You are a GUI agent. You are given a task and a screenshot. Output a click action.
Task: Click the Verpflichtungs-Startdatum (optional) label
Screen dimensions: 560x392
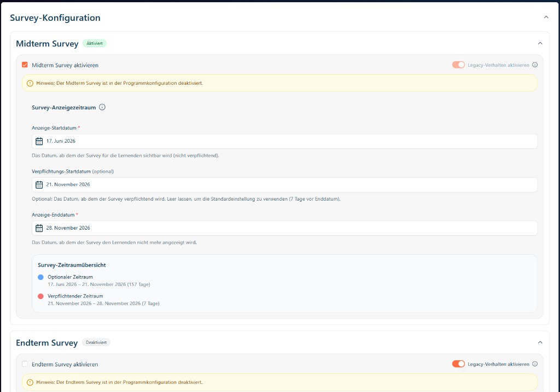(73, 171)
